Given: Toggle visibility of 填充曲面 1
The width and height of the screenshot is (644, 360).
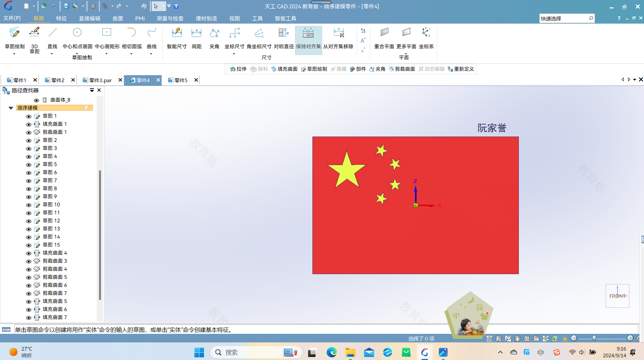Looking at the screenshot, I should [29, 124].
